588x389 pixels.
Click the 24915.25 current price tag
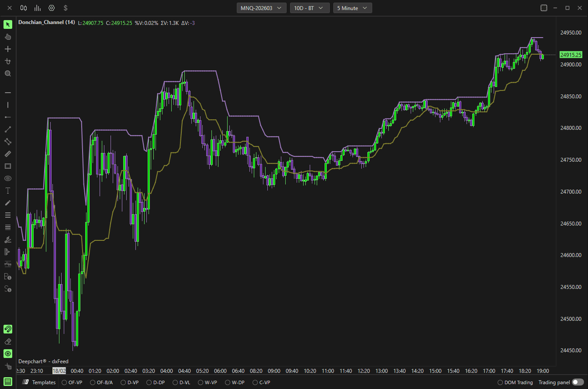(571, 55)
